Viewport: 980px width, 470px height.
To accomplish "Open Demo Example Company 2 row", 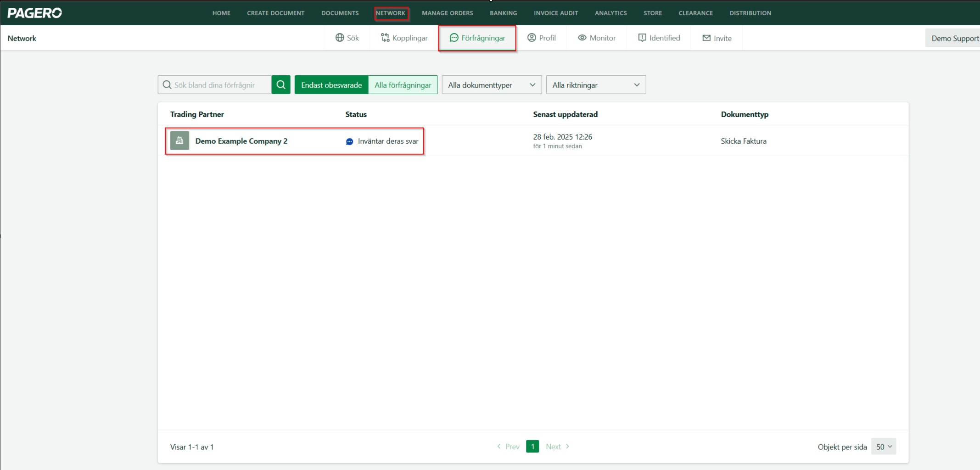I will point(533,141).
